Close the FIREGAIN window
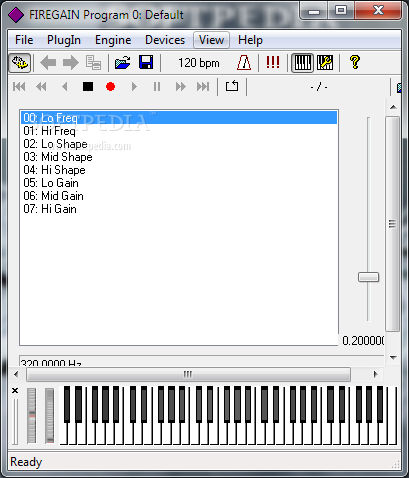Image resolution: width=409 pixels, height=478 pixels. pyautogui.click(x=378, y=11)
